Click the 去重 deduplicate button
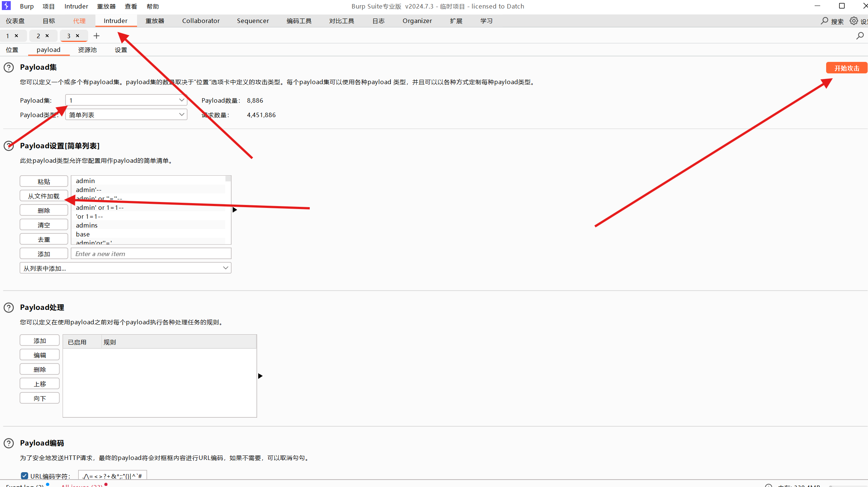Viewport: 868px width, 487px height. [x=44, y=239]
